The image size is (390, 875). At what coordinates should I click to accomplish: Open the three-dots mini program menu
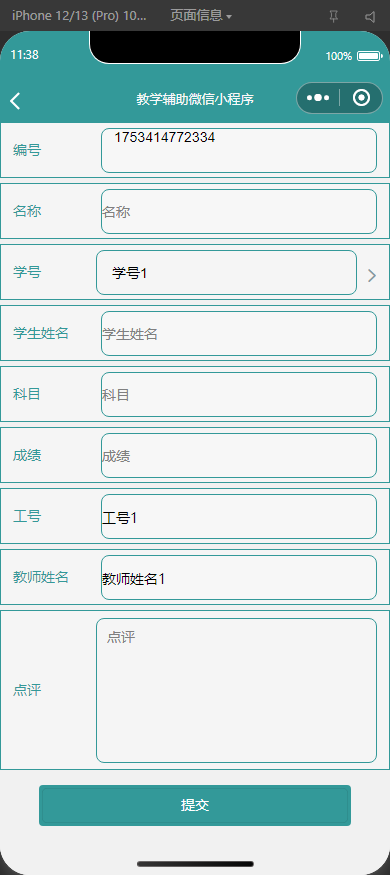(x=317, y=98)
